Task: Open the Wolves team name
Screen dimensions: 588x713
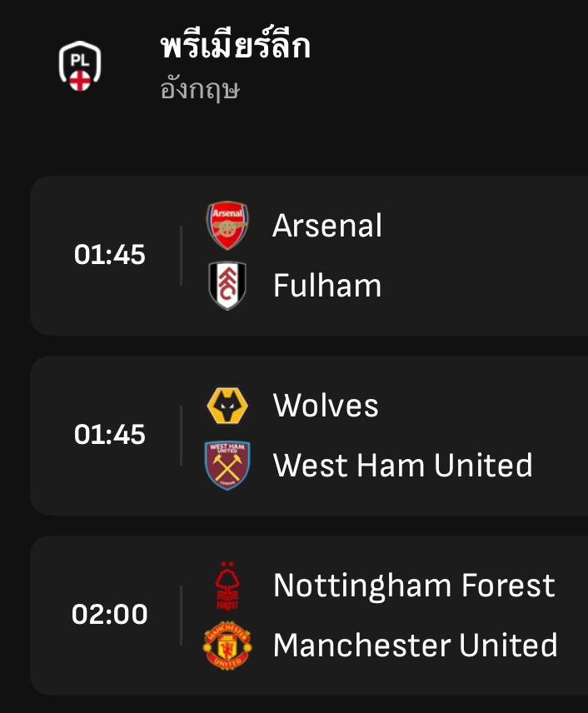Action: tap(326, 406)
